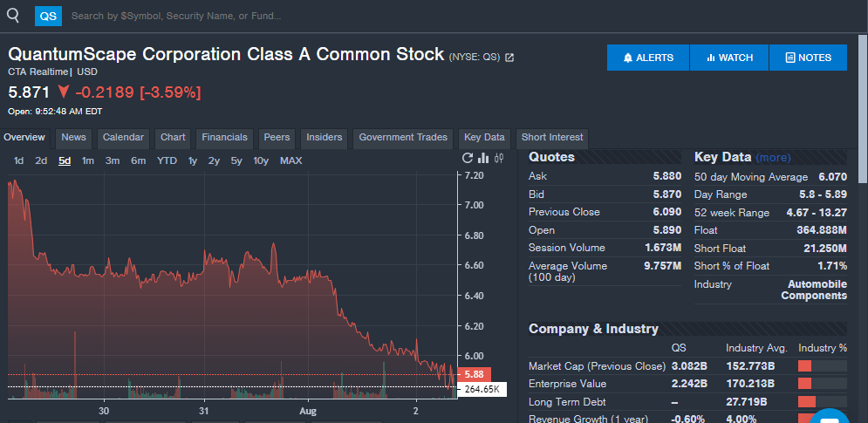
Task: Select the 1m chart range
Action: [x=88, y=160]
